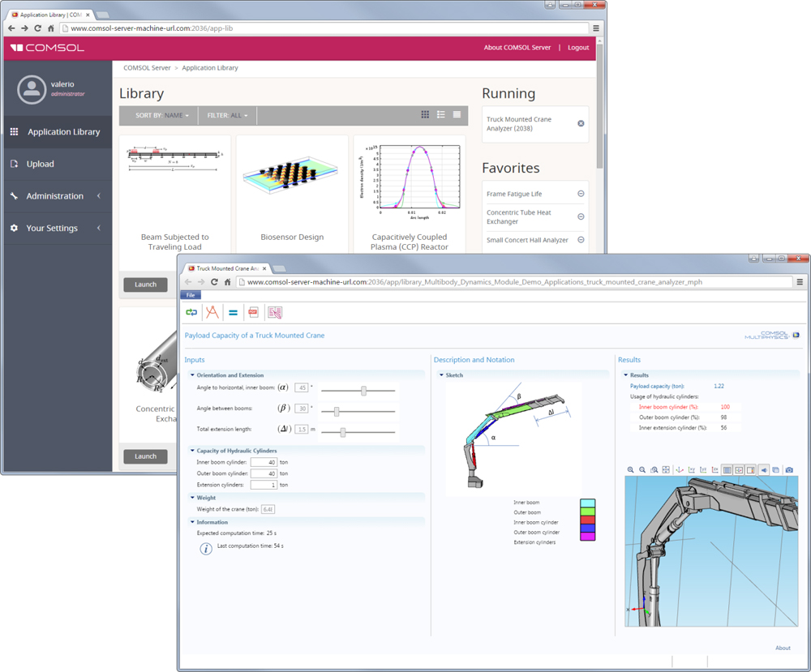Set the view to the ZX plane
811x672 pixels.
715,470
